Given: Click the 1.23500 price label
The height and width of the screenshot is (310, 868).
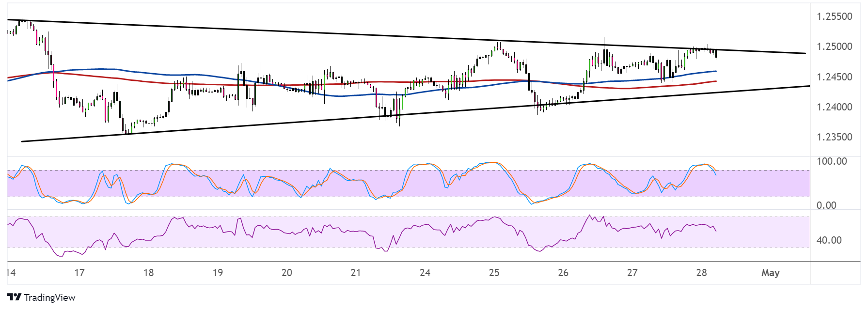Looking at the screenshot, I should tap(834, 137).
